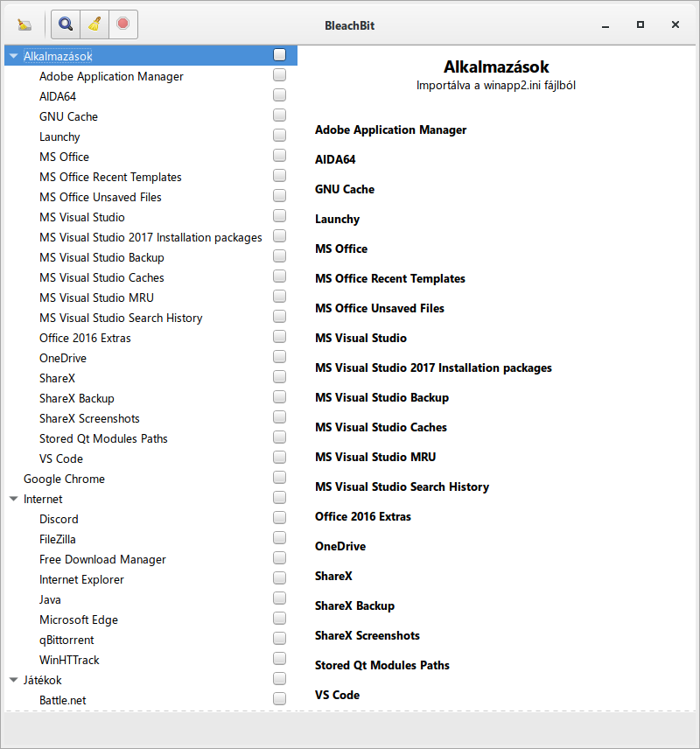Enable the OneDrive cleaner checkbox
Viewport: 700px width, 749px height.
click(279, 357)
